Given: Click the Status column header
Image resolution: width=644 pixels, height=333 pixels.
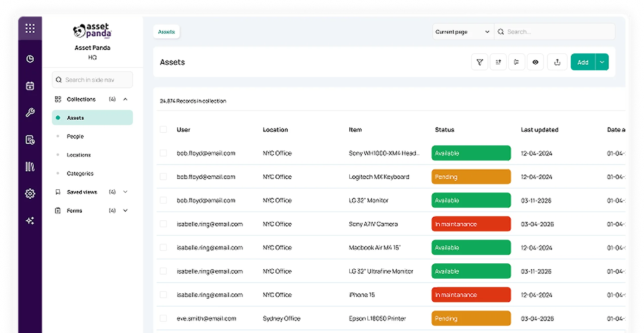Looking at the screenshot, I should pos(444,130).
